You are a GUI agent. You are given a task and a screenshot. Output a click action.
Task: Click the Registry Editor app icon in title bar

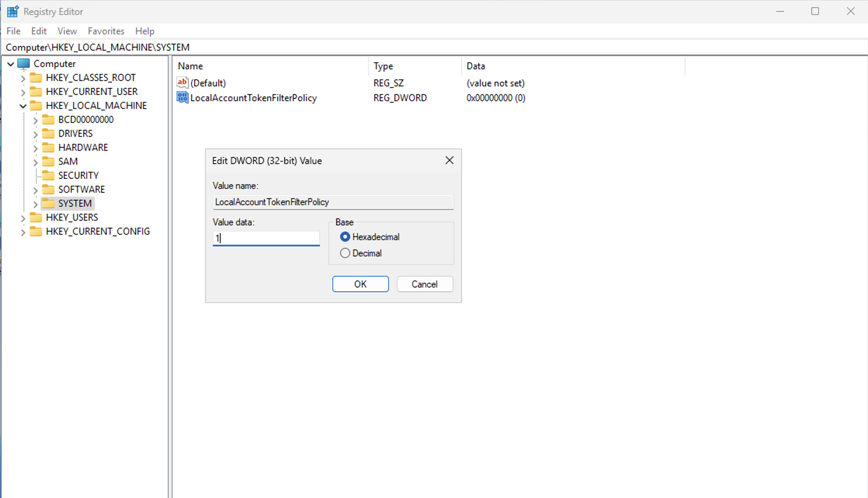click(12, 12)
